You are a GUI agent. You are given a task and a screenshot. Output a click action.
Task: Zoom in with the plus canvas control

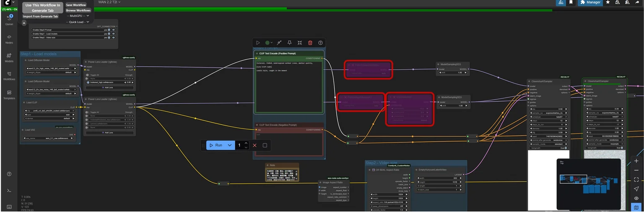pos(636,161)
